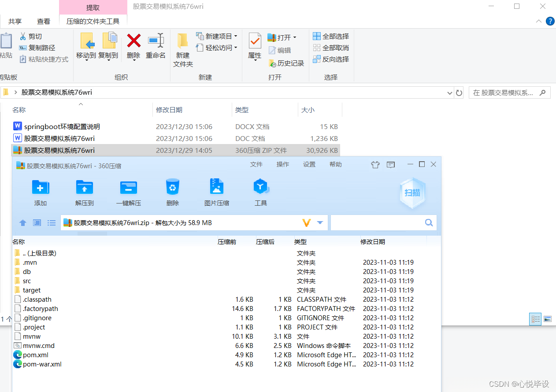556x392 pixels.
Task: Open the 查看 ribbon tab
Action: point(44,21)
